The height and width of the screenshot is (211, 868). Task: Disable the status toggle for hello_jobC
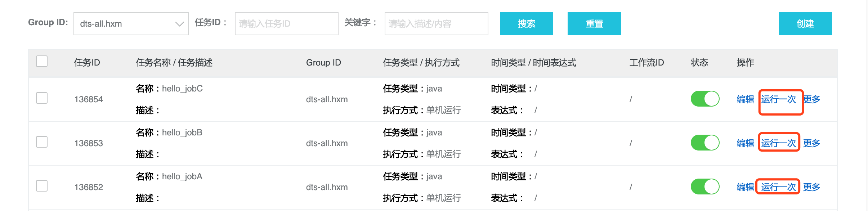pyautogui.click(x=705, y=99)
